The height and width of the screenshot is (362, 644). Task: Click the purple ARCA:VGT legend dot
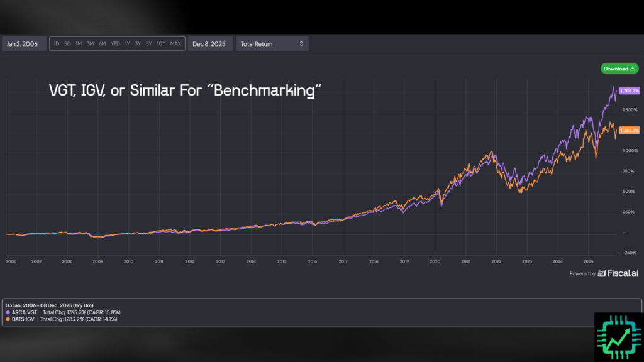8,312
